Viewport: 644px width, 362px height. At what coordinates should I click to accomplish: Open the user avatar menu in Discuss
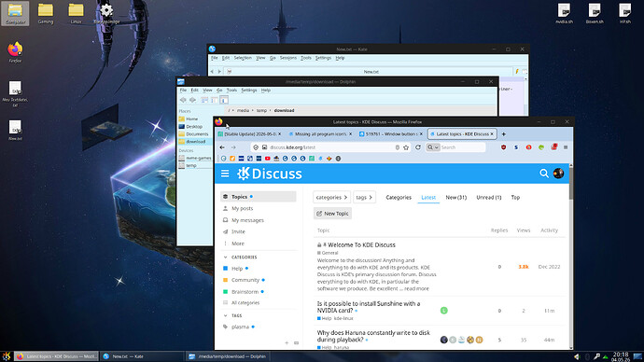click(558, 174)
